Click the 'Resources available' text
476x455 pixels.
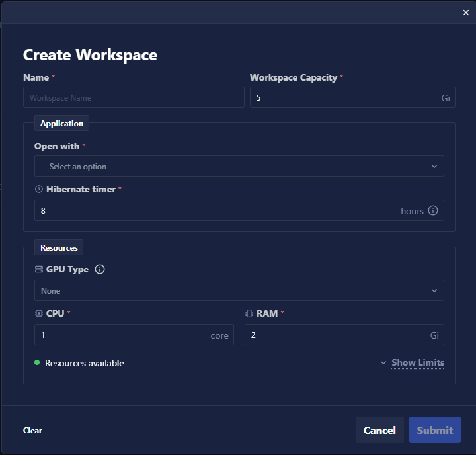pyautogui.click(x=85, y=363)
